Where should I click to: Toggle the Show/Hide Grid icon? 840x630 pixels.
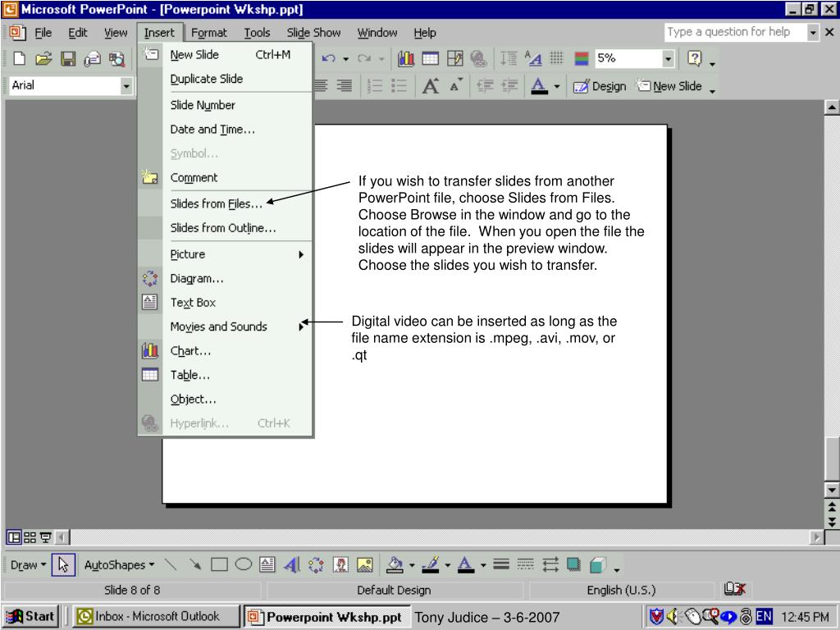557,58
